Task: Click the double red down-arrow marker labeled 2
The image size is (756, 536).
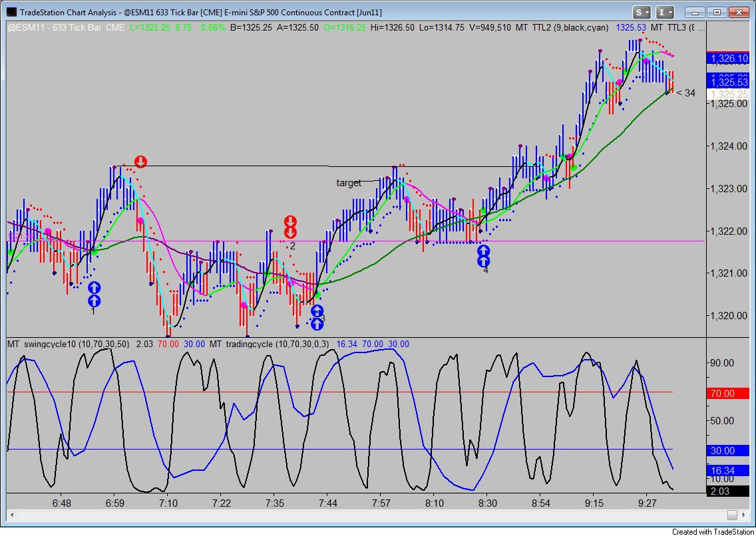Action: [x=290, y=227]
